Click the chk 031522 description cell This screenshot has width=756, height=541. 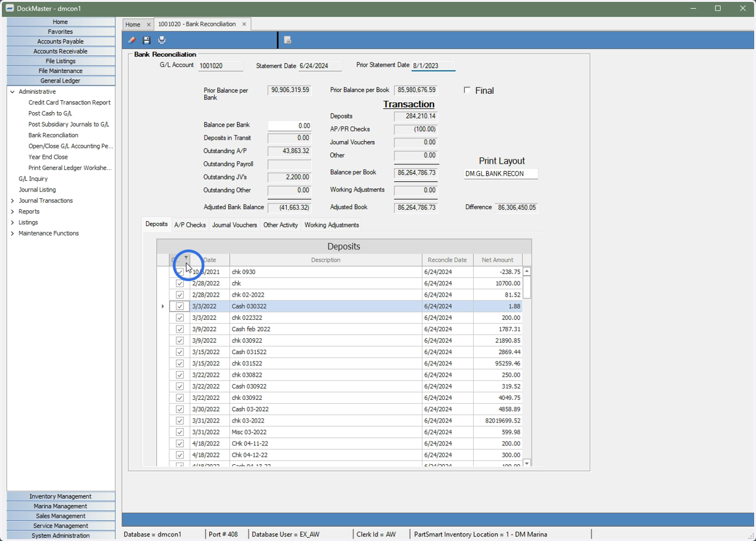tap(326, 363)
